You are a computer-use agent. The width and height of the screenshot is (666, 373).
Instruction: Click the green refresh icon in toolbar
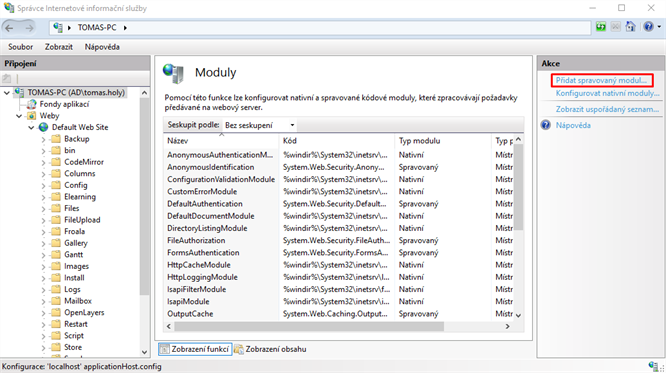(x=601, y=27)
